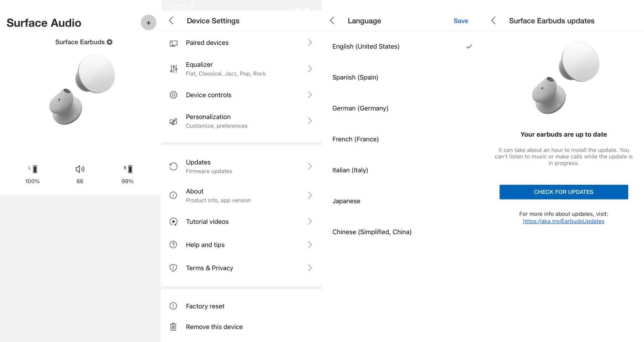Tap the add device plus button
The height and width of the screenshot is (342, 644).
[148, 23]
